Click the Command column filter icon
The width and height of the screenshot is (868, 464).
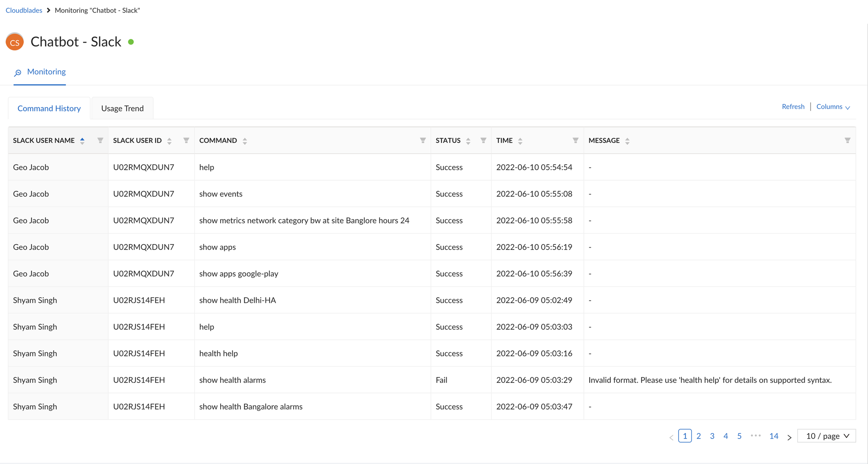pyautogui.click(x=423, y=140)
